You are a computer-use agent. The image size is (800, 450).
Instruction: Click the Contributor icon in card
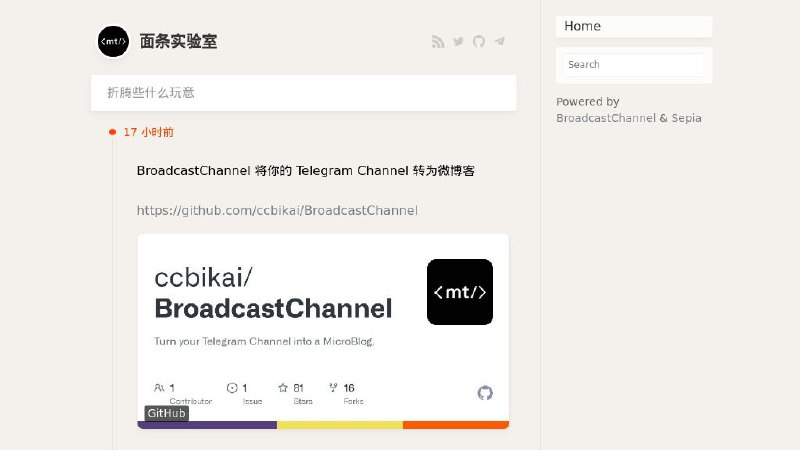pyautogui.click(x=160, y=388)
